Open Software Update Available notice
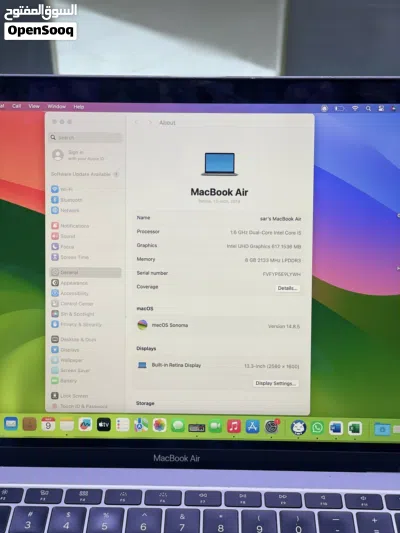 [x=85, y=174]
